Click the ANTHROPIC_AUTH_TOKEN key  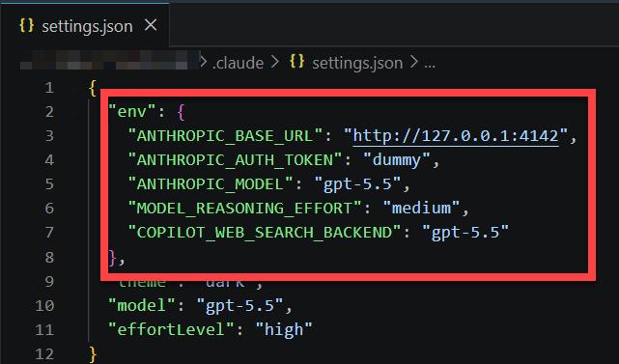pos(235,160)
